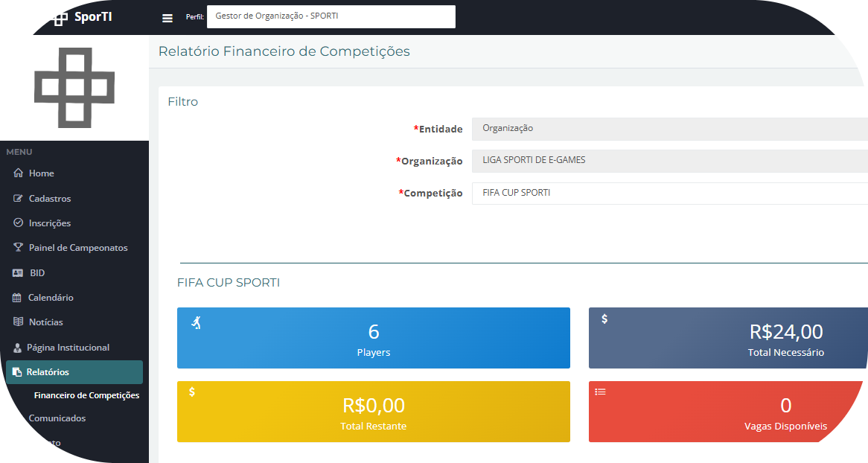Click the newspaper icon beside Notícias

(x=19, y=322)
